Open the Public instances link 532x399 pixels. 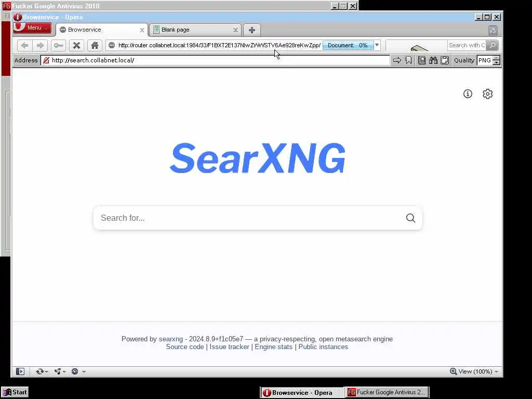pyautogui.click(x=323, y=347)
